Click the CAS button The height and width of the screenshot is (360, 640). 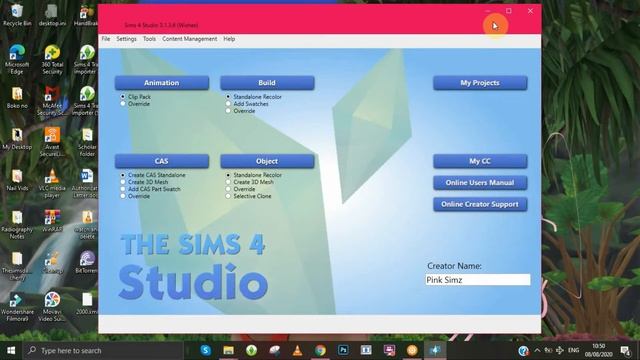162,161
